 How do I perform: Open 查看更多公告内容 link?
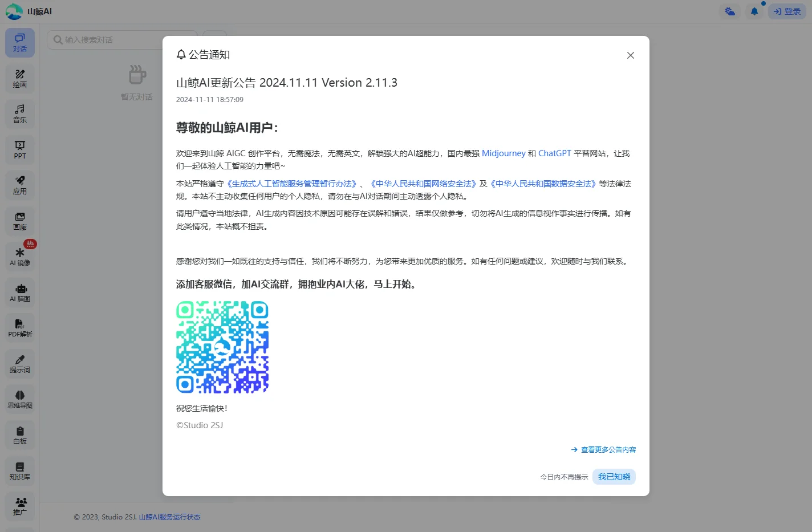[x=603, y=450]
